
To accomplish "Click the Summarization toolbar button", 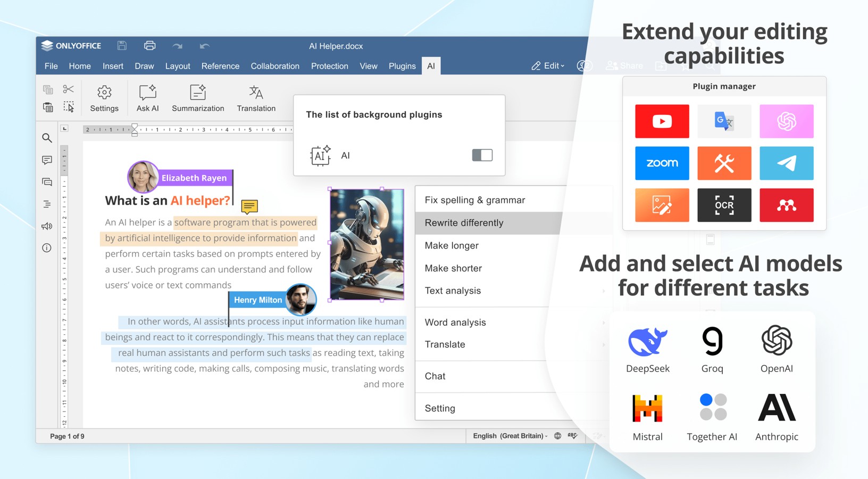I will coord(198,98).
